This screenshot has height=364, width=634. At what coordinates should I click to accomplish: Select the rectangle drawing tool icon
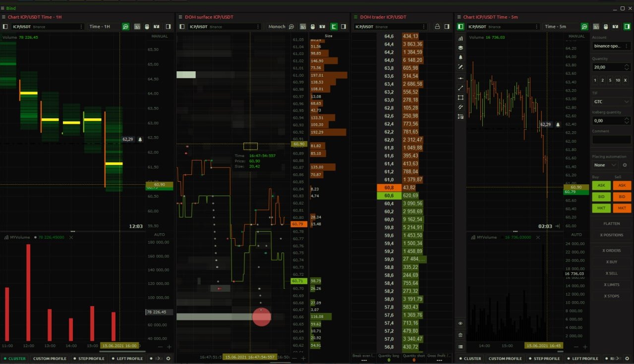click(461, 98)
